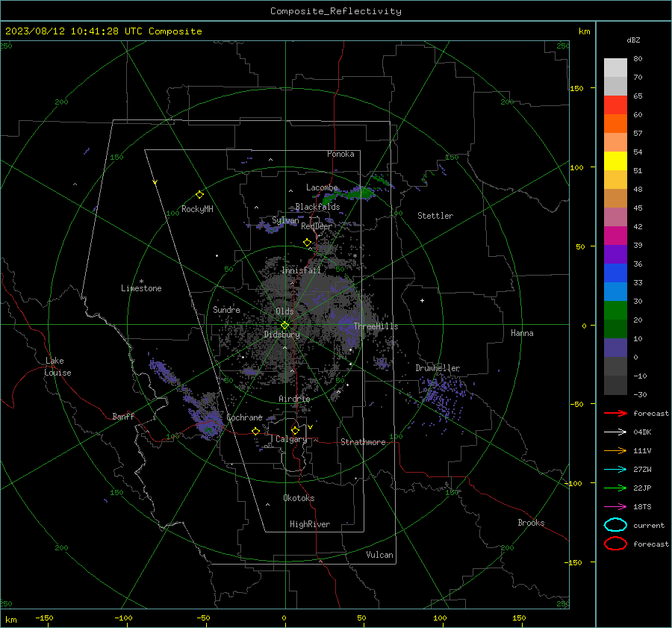The image size is (672, 628).
Task: Click the yellow diamond marker at Calgary
Action: (x=295, y=430)
